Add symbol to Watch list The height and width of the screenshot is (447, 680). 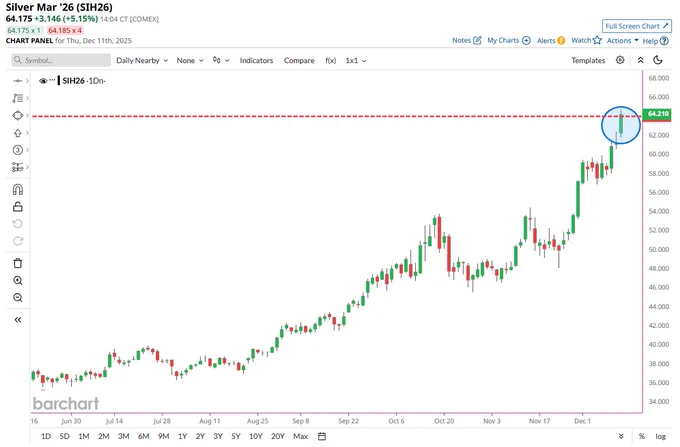click(x=586, y=40)
